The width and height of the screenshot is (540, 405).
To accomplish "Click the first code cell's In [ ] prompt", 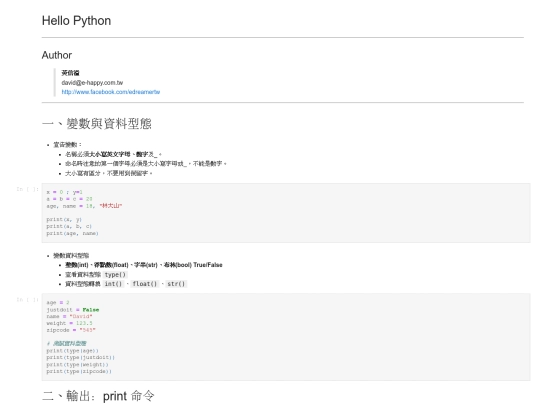I will point(27,189).
